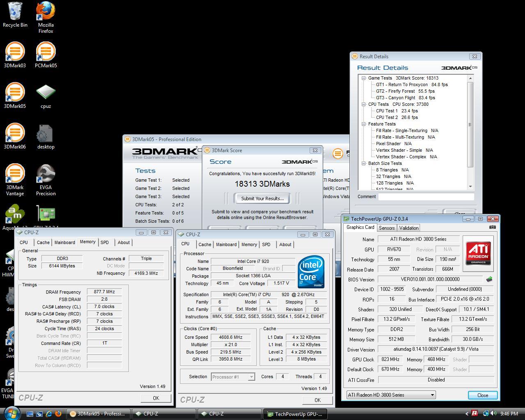Switch to TechPowerUp GPU-Z taskbar button
The width and height of the screenshot is (525, 420).
pyautogui.click(x=295, y=414)
